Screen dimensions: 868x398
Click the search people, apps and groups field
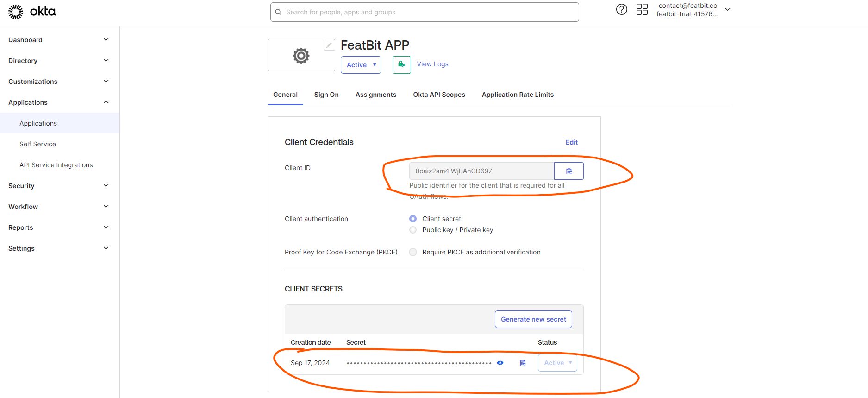click(425, 12)
